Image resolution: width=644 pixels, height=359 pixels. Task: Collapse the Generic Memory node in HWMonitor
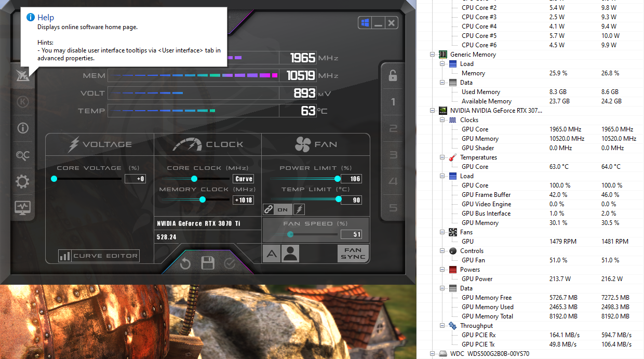click(433, 55)
